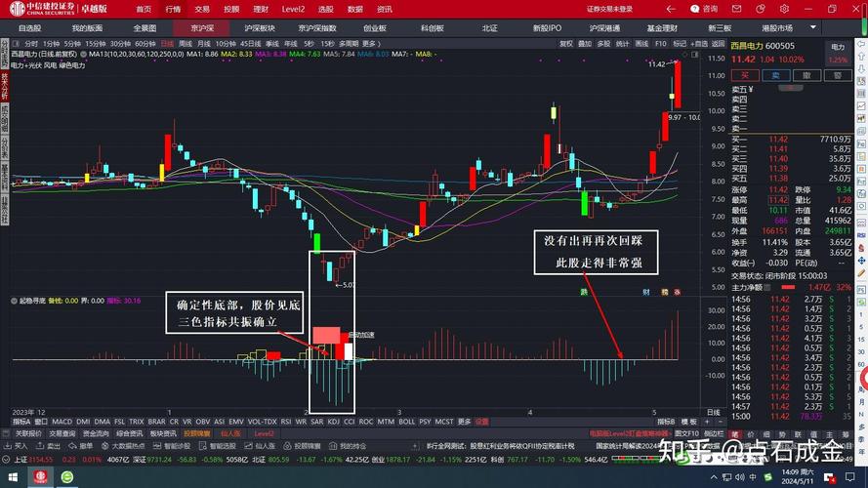
Task: Open the settings gear icon
Action: point(784,9)
